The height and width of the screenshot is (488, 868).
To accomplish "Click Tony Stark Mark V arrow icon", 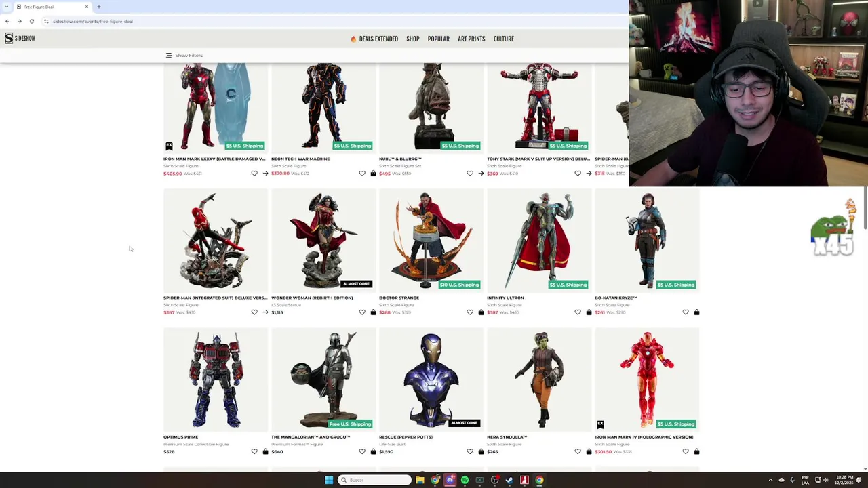I will tap(589, 174).
